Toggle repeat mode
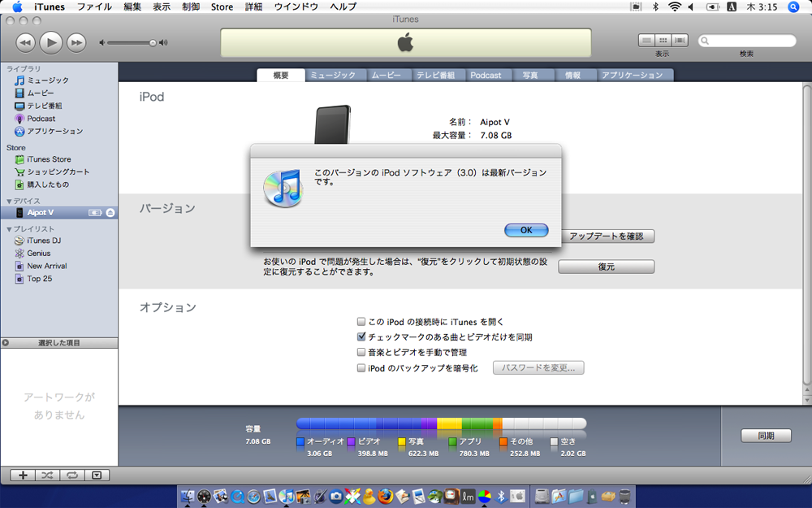Screen dimensions: 812x508 coord(72,475)
